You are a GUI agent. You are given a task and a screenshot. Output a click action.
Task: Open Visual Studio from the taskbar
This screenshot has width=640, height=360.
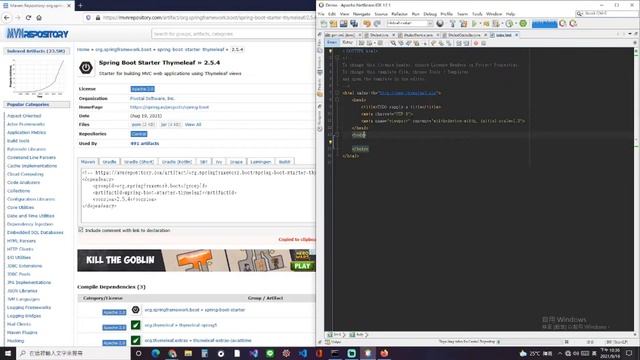[x=253, y=353]
